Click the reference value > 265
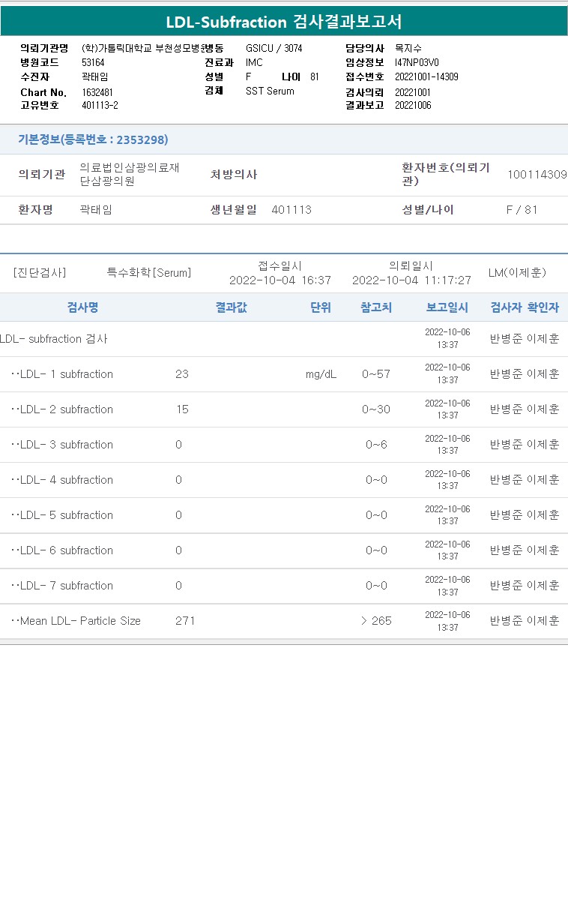Screen dimensions: 568x924 (376, 621)
